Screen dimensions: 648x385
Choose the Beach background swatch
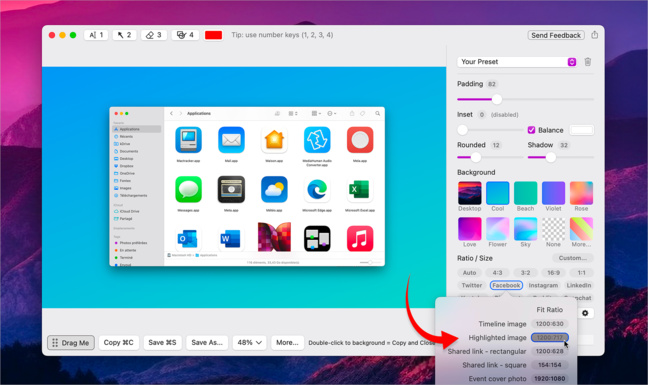coord(525,193)
